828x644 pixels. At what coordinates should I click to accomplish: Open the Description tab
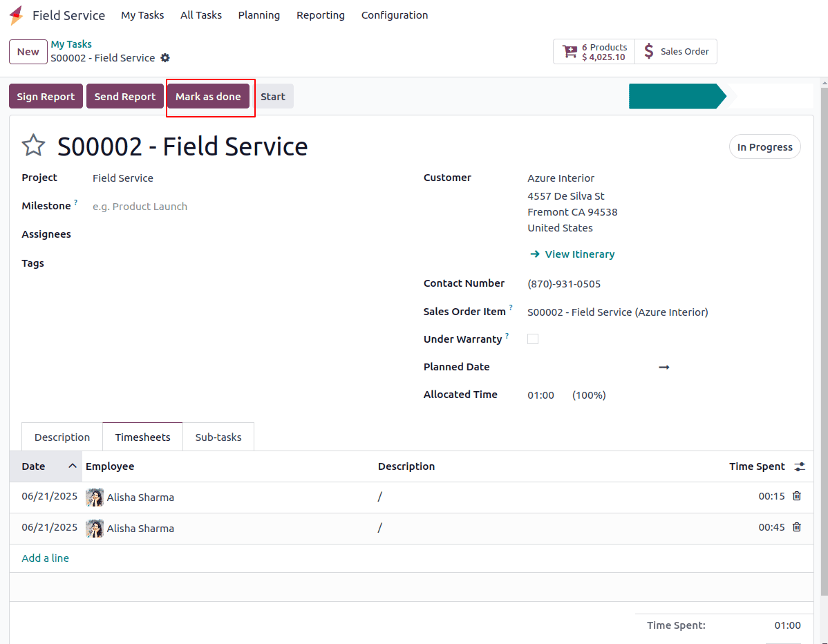click(x=62, y=437)
